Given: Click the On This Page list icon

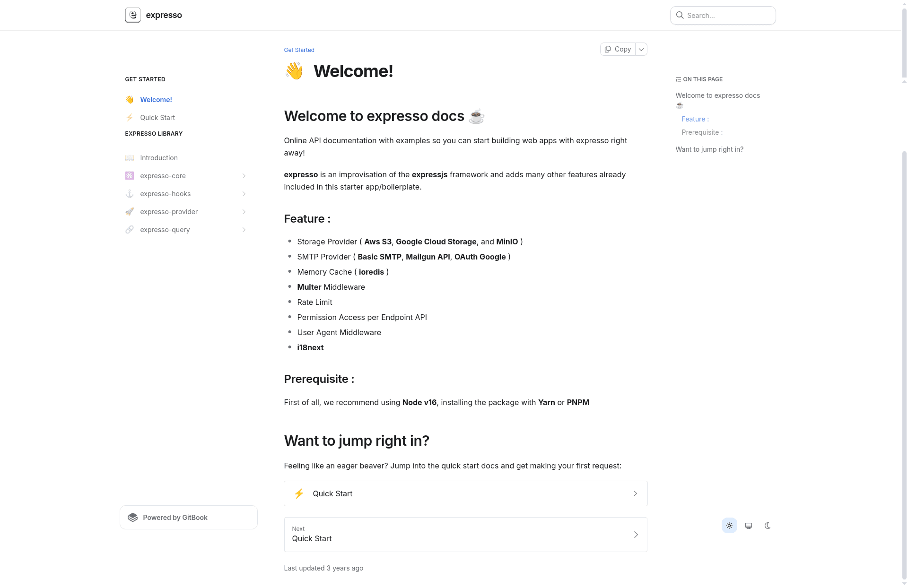Looking at the screenshot, I should (x=678, y=79).
